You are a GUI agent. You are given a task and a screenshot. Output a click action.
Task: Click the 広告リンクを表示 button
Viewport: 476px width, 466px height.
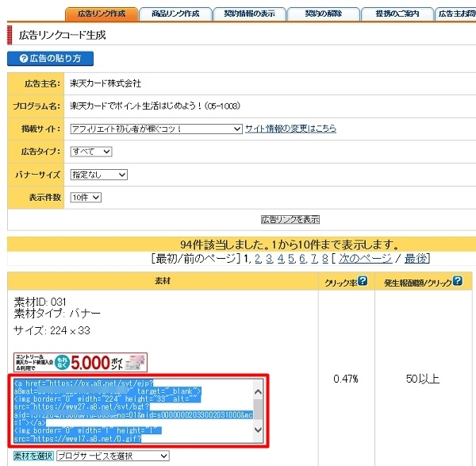(x=290, y=219)
